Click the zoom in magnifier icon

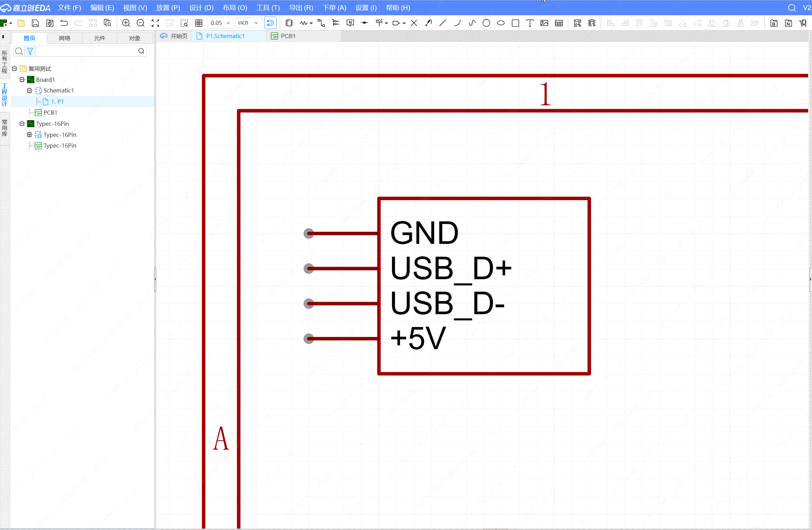tap(126, 23)
